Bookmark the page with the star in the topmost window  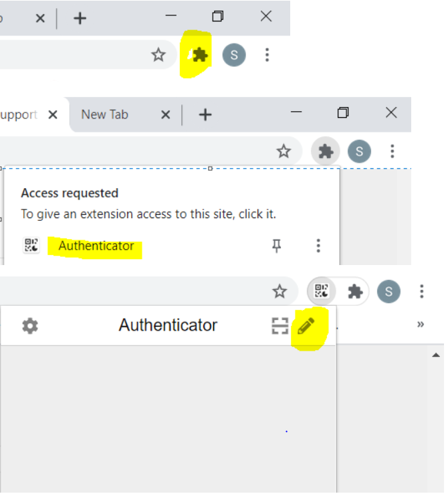point(158,55)
